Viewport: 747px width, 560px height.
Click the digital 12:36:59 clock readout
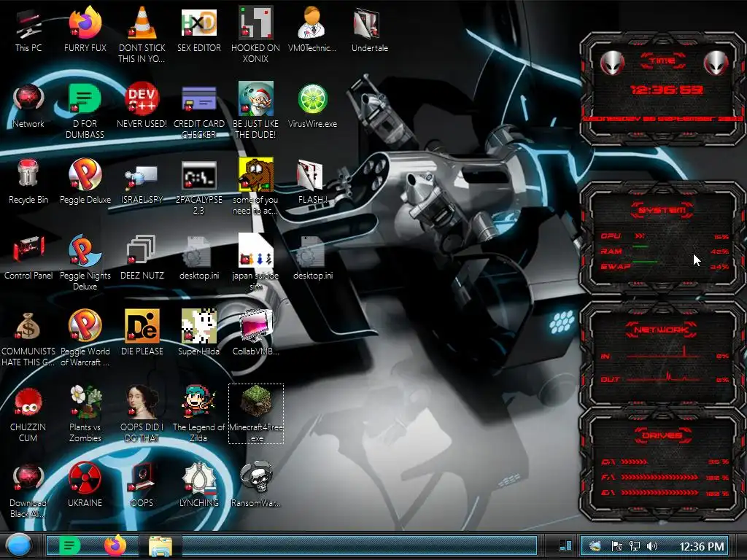click(x=666, y=90)
